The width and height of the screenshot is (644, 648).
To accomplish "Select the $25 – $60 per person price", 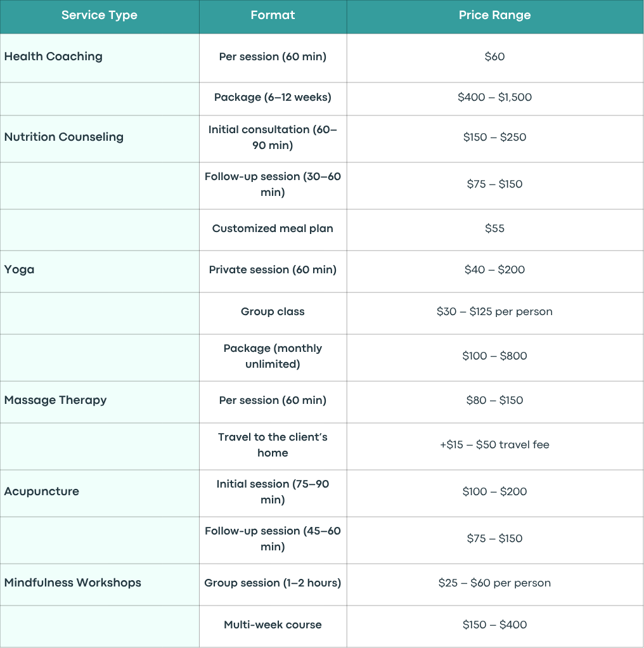I will click(495, 585).
